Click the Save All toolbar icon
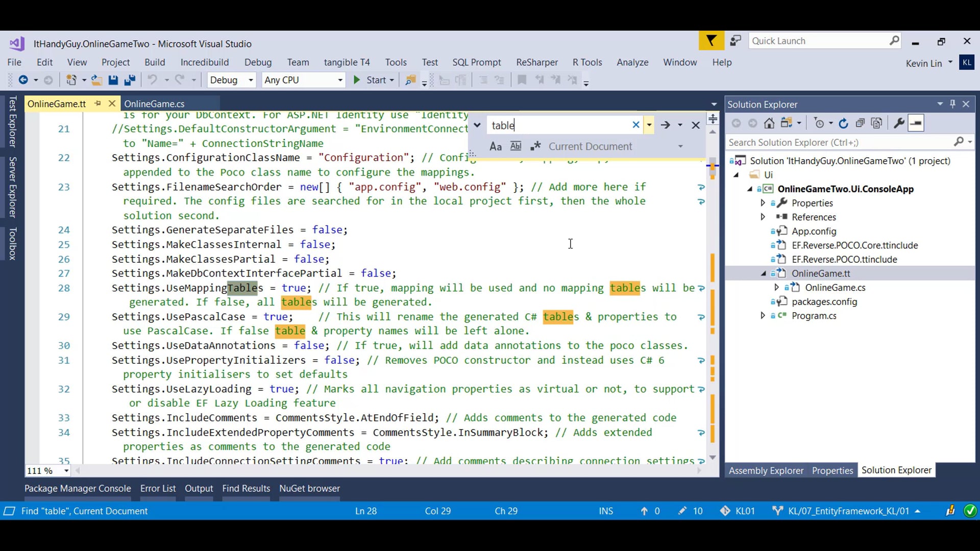Screen dimensions: 980x551 point(130,80)
